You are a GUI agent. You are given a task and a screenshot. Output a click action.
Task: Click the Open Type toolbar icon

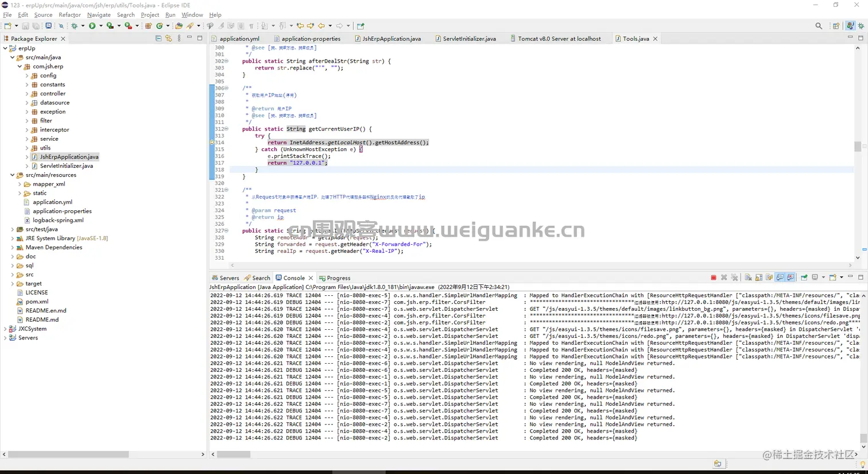click(179, 26)
